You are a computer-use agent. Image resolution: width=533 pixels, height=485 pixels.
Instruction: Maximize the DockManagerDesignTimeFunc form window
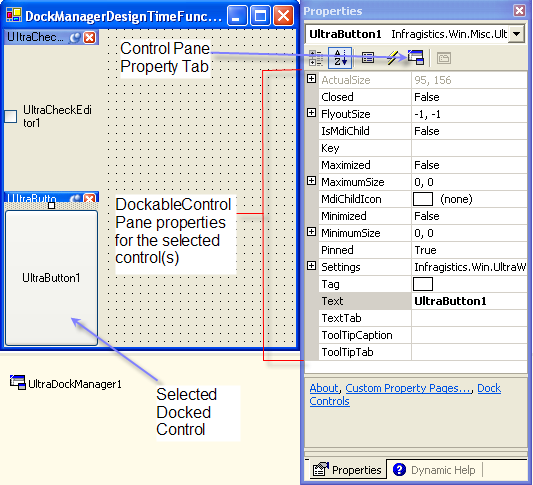pyautogui.click(x=260, y=16)
